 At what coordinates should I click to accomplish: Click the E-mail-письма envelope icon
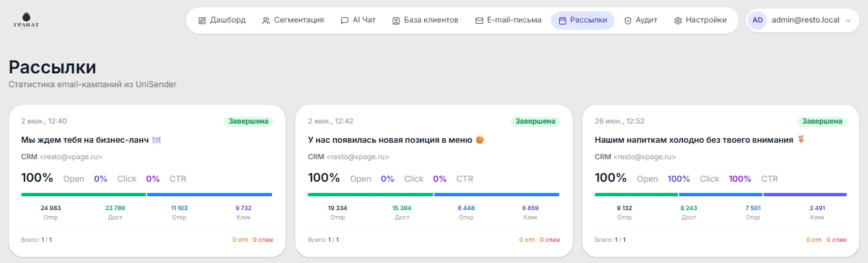tap(479, 20)
